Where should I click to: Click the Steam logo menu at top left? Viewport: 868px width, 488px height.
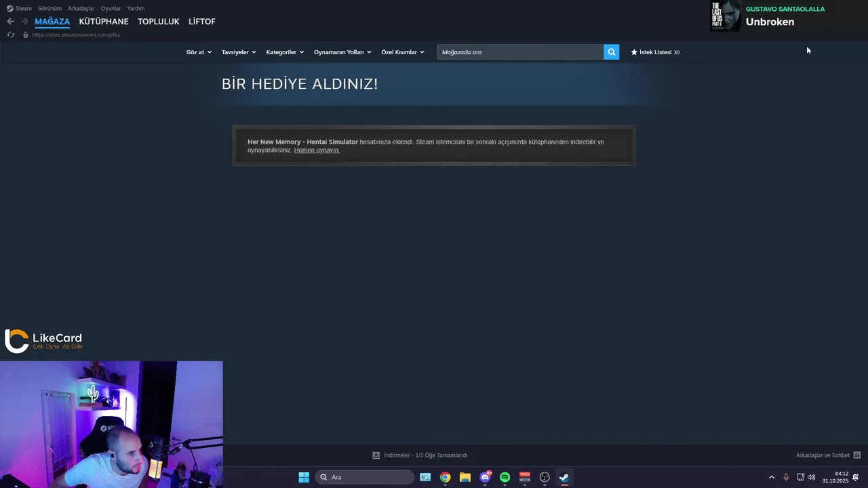(x=19, y=9)
